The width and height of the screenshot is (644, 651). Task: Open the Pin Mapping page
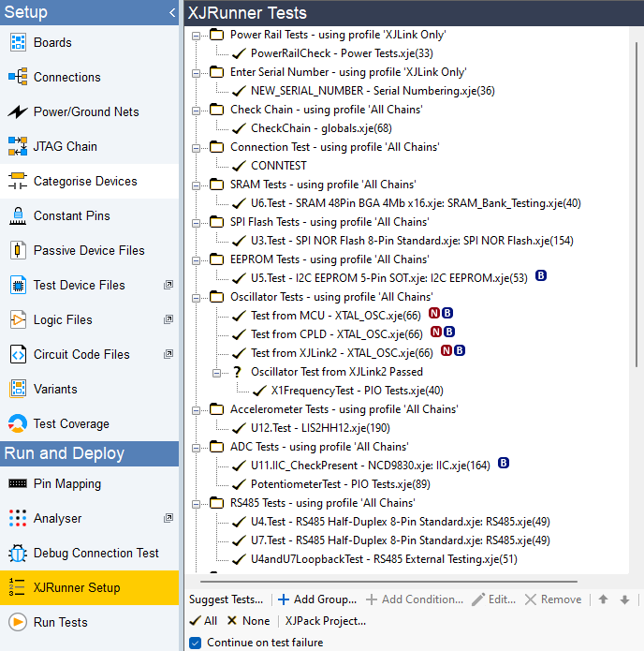pyautogui.click(x=67, y=483)
